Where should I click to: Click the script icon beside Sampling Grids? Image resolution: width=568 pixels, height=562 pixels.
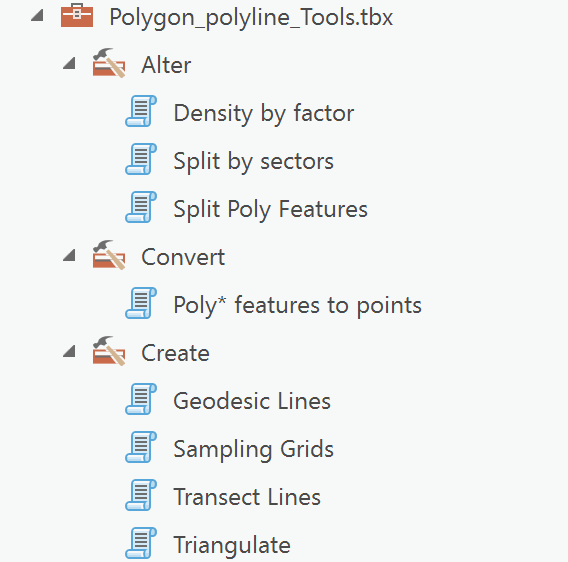[141, 447]
